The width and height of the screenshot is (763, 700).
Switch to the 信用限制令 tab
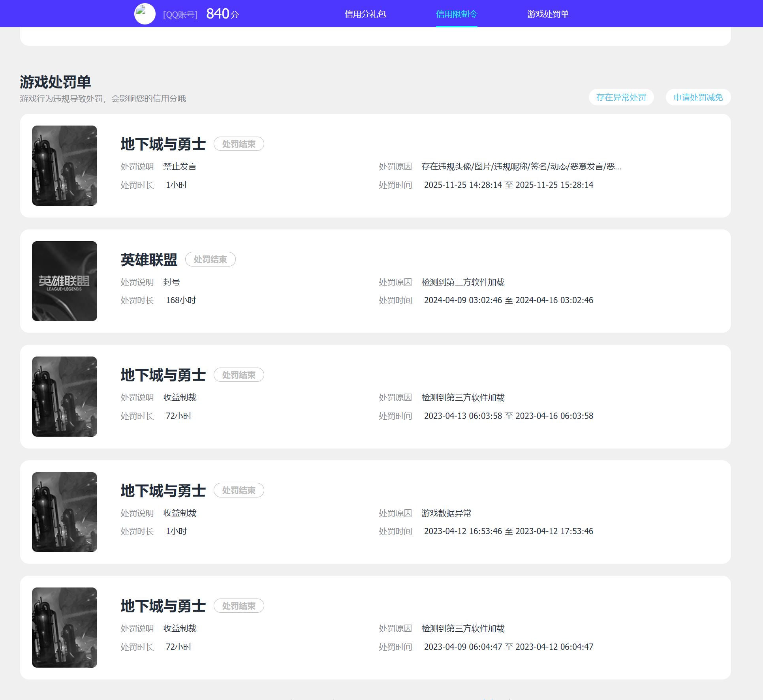click(457, 14)
